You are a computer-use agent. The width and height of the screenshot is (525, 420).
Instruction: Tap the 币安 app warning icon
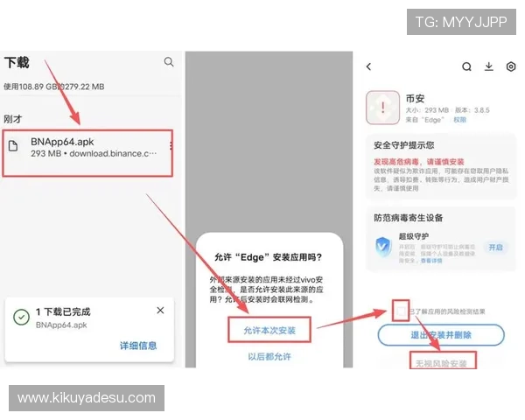[383, 108]
